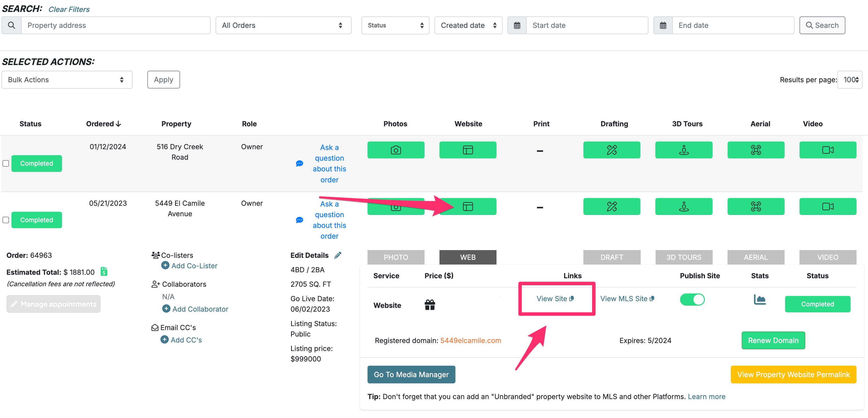Select the WEB tab
Screen dimensions: 868x418
click(468, 257)
